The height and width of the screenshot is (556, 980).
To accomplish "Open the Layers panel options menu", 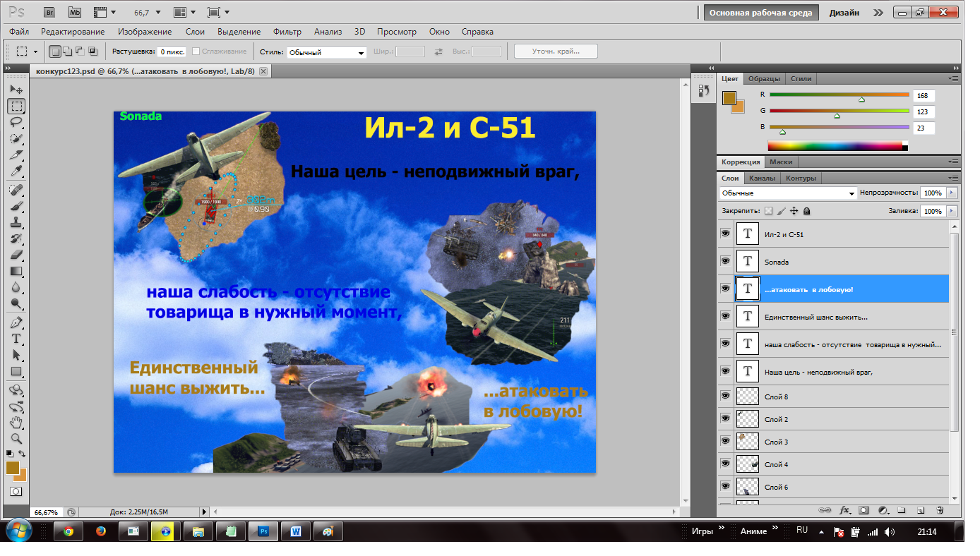I will click(953, 178).
